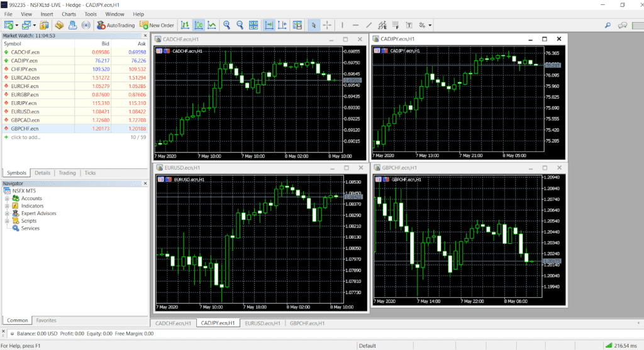
Task: Expand the Expert Advisors tree node
Action: pos(7,214)
